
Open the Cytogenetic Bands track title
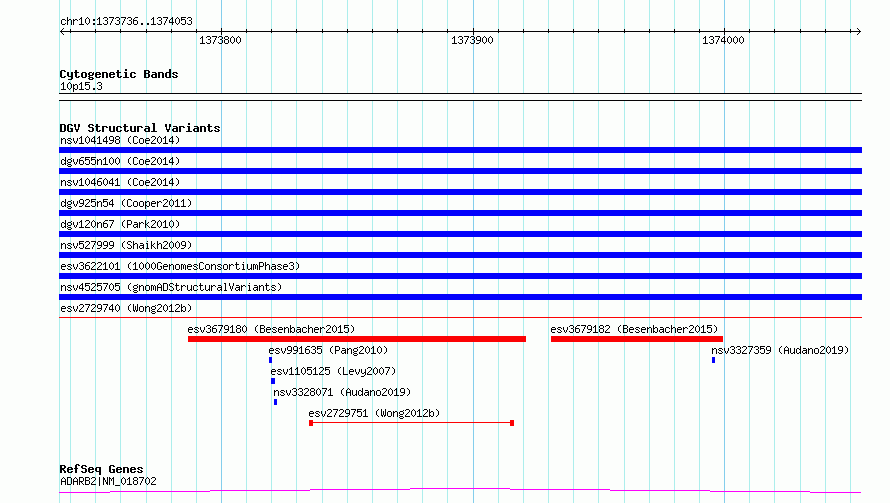click(119, 74)
